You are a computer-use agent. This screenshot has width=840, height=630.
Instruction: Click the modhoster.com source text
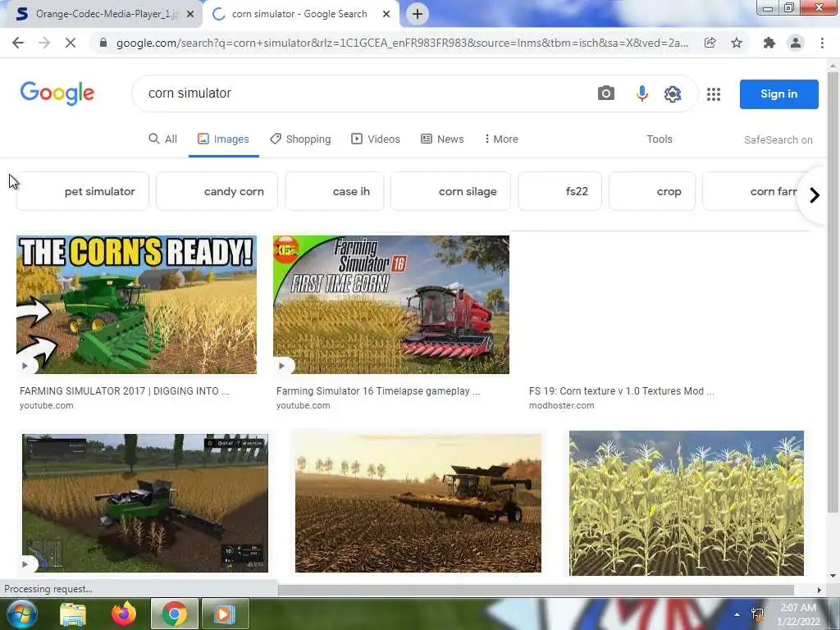561,405
